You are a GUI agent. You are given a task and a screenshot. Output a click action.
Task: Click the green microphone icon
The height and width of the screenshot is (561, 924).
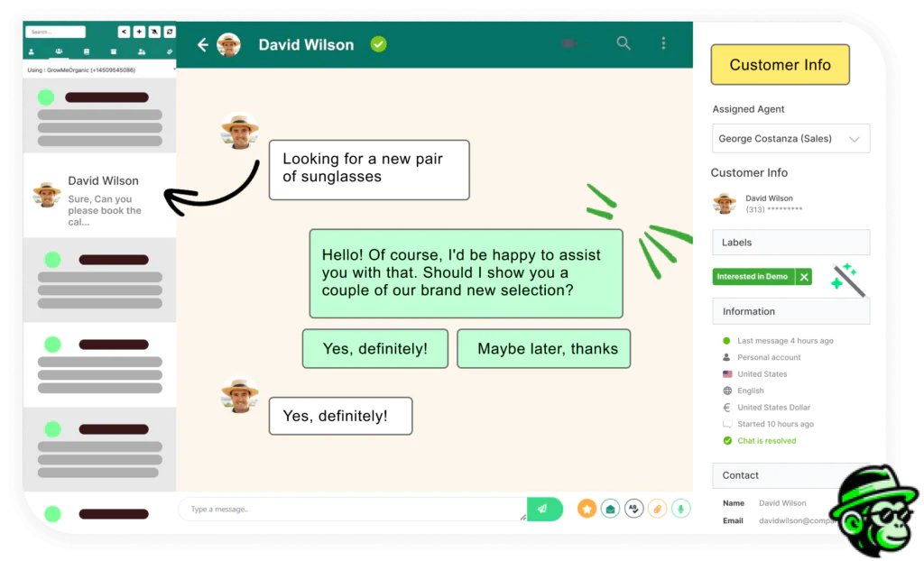tap(680, 509)
